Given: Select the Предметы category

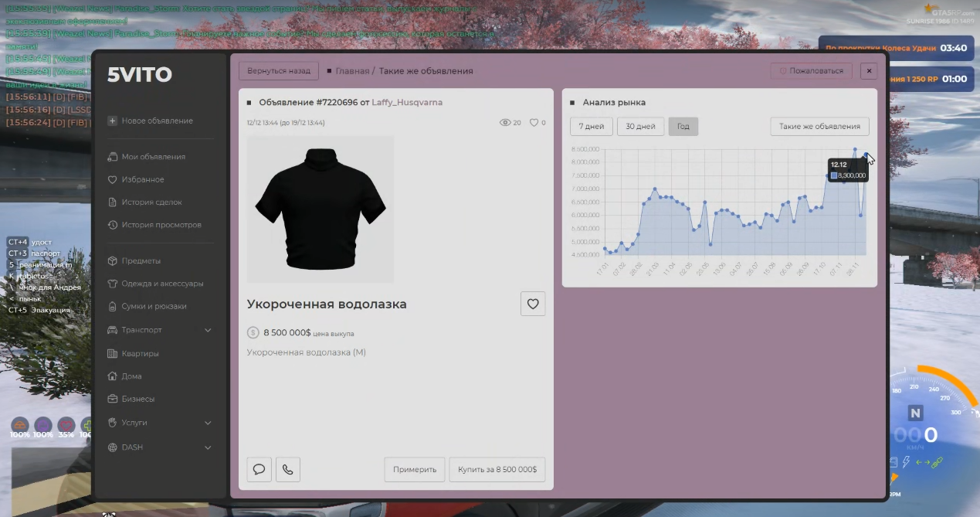Looking at the screenshot, I should click(x=141, y=260).
